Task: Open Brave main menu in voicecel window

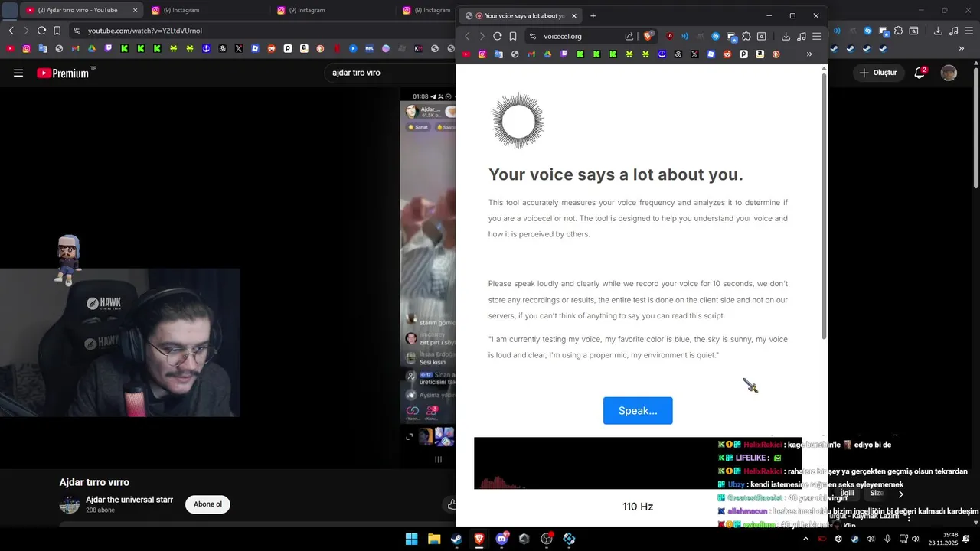Action: click(817, 36)
